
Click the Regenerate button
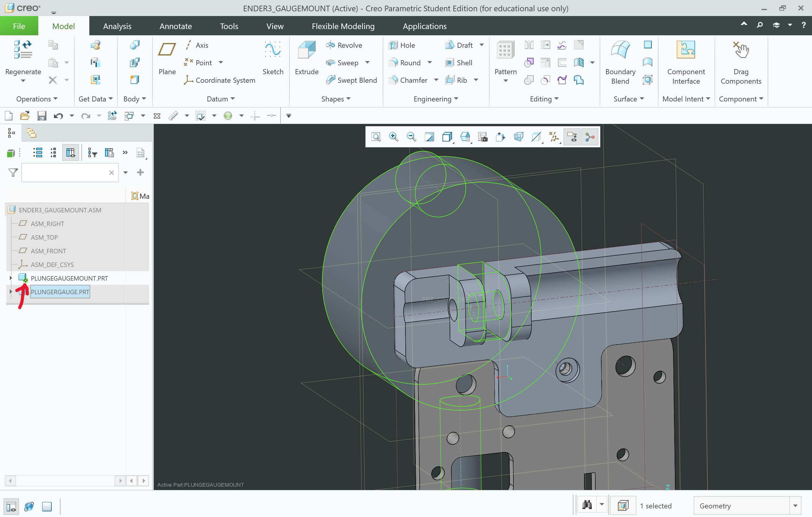click(x=23, y=61)
